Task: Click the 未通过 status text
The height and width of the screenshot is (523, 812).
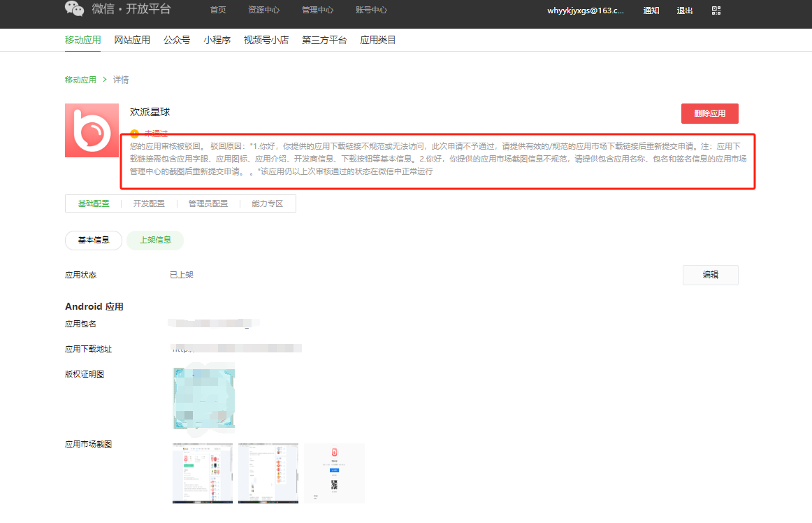Action: (x=156, y=134)
